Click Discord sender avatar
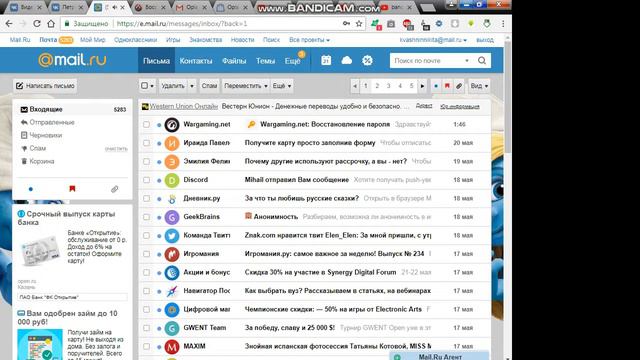The width and height of the screenshot is (640, 360). [x=172, y=180]
